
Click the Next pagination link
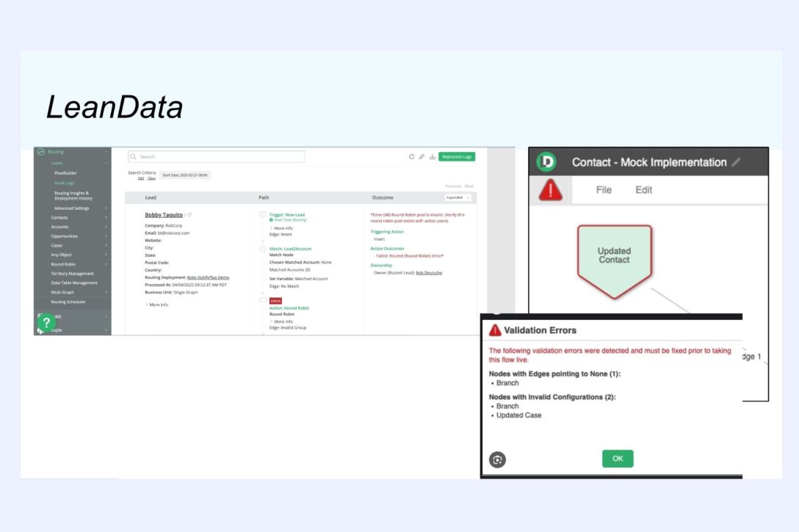pos(469,186)
